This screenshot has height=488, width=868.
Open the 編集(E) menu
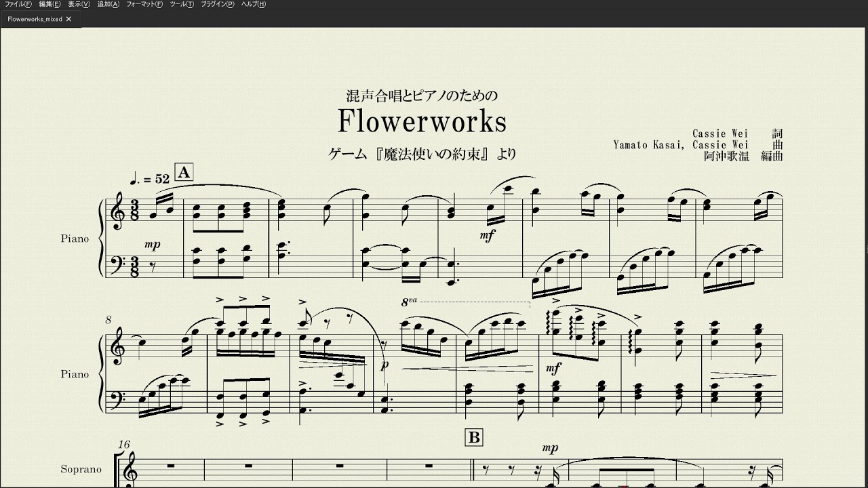click(50, 4)
